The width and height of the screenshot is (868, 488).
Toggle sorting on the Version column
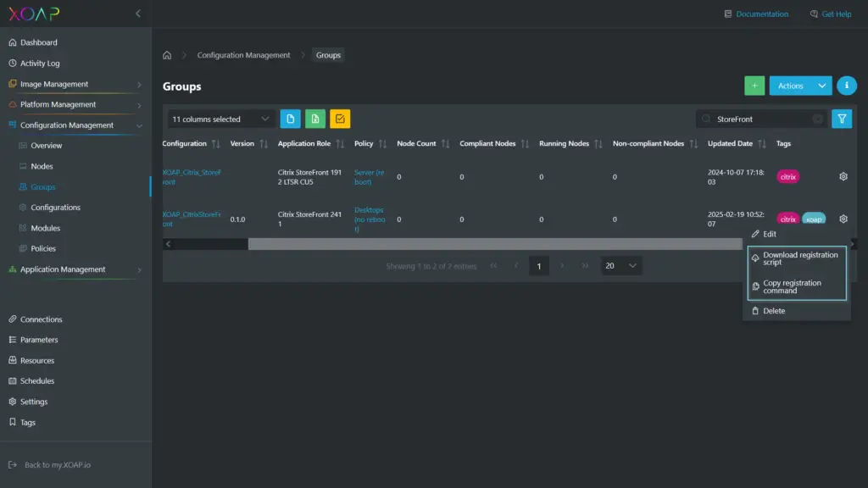[x=264, y=143]
